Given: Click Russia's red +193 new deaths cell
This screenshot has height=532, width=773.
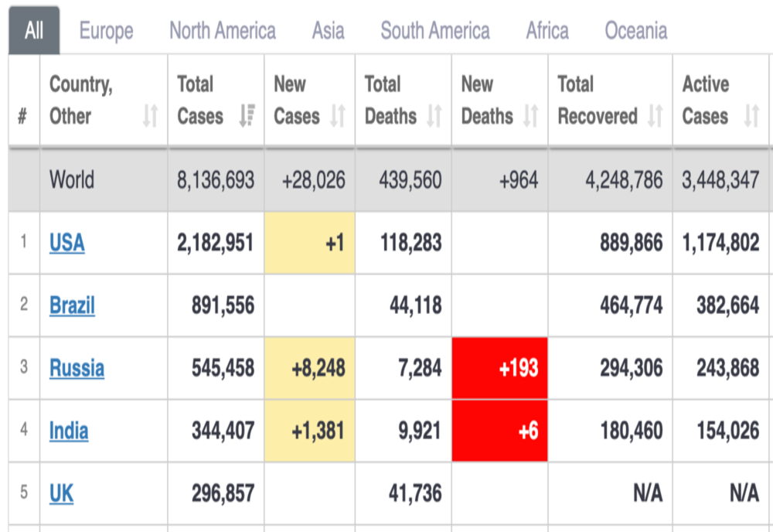Looking at the screenshot, I should tap(500, 368).
